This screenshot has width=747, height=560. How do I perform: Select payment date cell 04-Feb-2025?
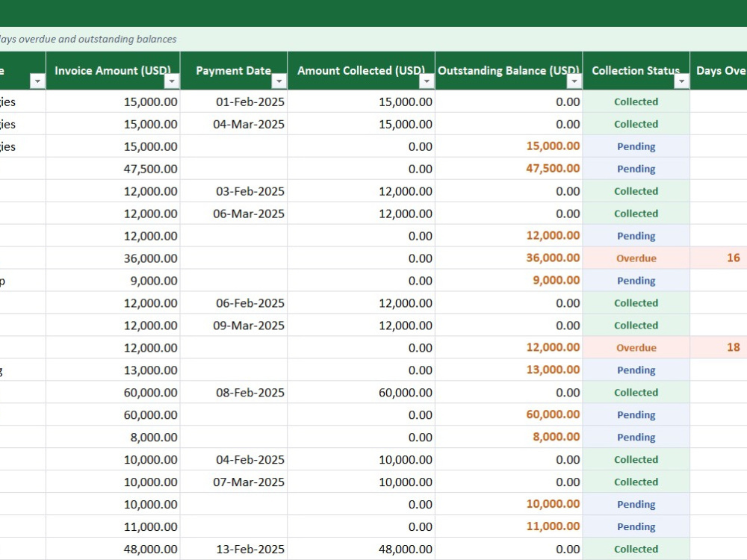pyautogui.click(x=234, y=460)
